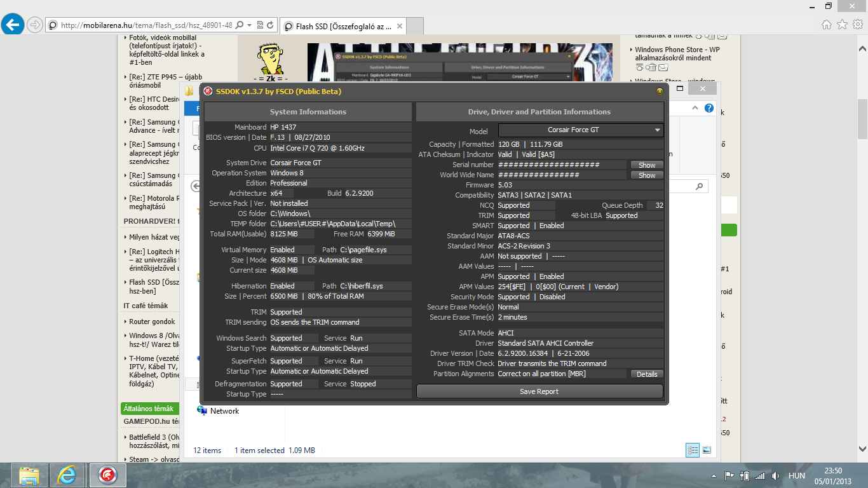Open the SSD Model dropdown Corsair Force GT
Viewport: 868px width, 488px height.
click(581, 130)
